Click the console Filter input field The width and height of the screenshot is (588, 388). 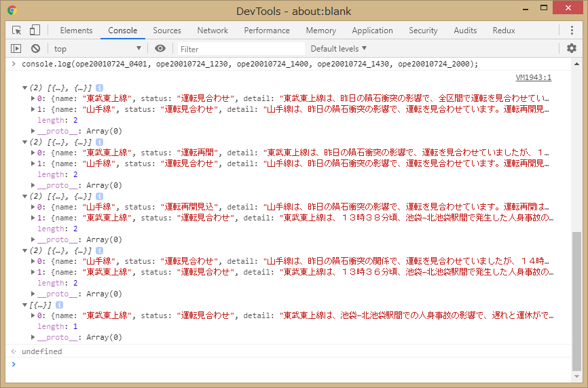pos(241,49)
